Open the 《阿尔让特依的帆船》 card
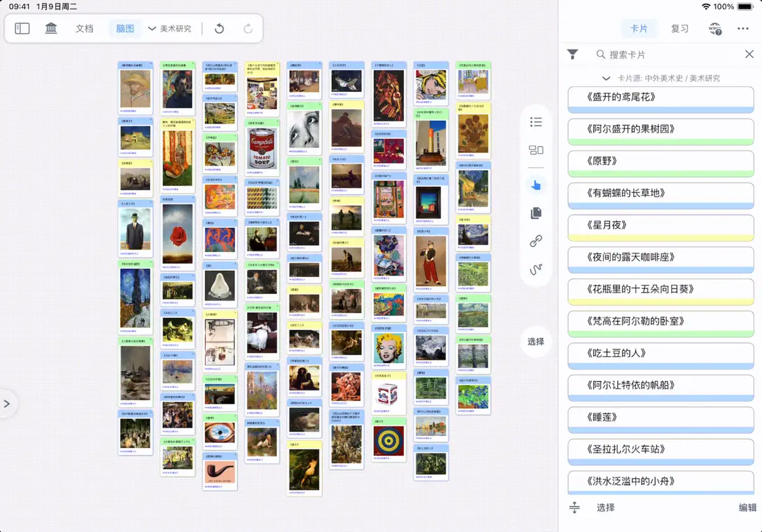 [661, 388]
